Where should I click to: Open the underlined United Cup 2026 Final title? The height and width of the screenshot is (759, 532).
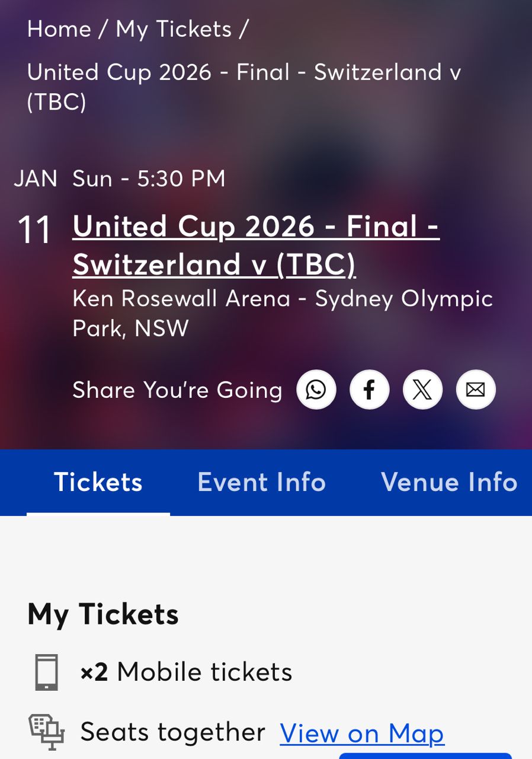255,245
